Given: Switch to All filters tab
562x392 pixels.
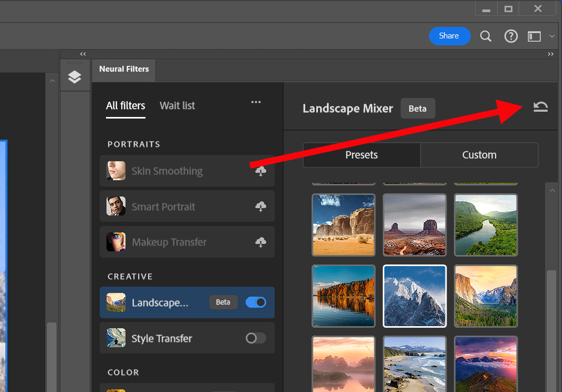Looking at the screenshot, I should tap(125, 106).
